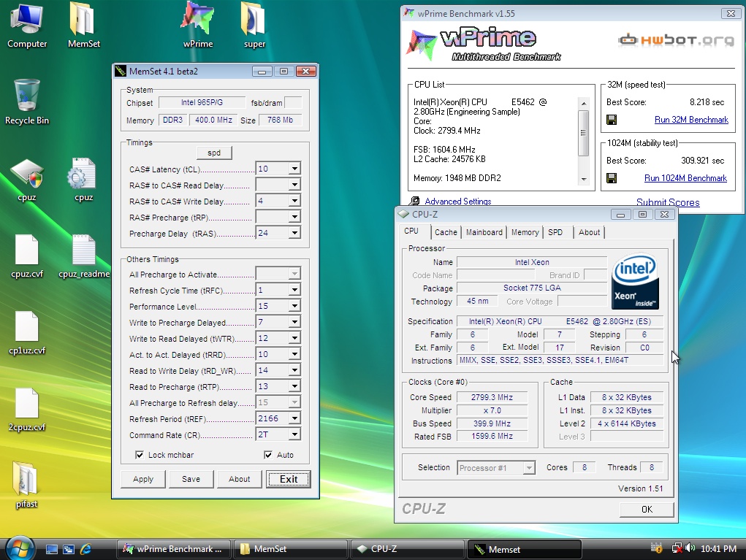Screen dimensions: 746x560
Task: Switch to wPrime Benchmark taskbar button
Action: click(174, 549)
